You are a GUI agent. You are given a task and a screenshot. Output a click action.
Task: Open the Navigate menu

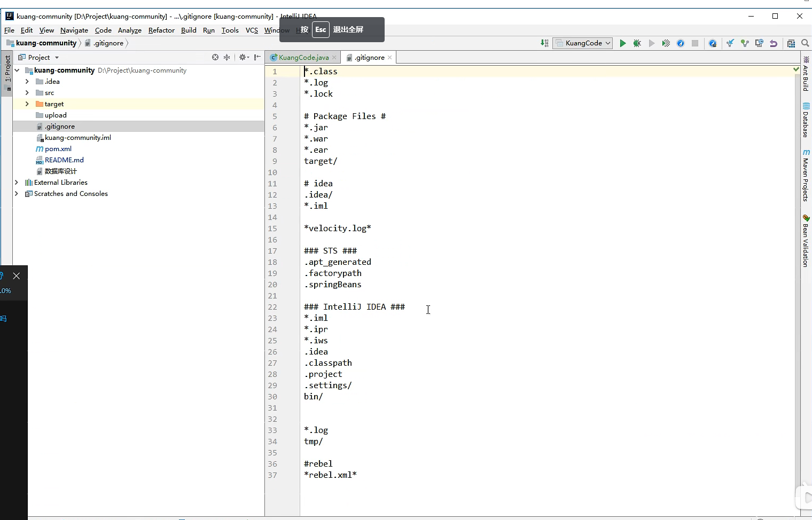coord(74,30)
